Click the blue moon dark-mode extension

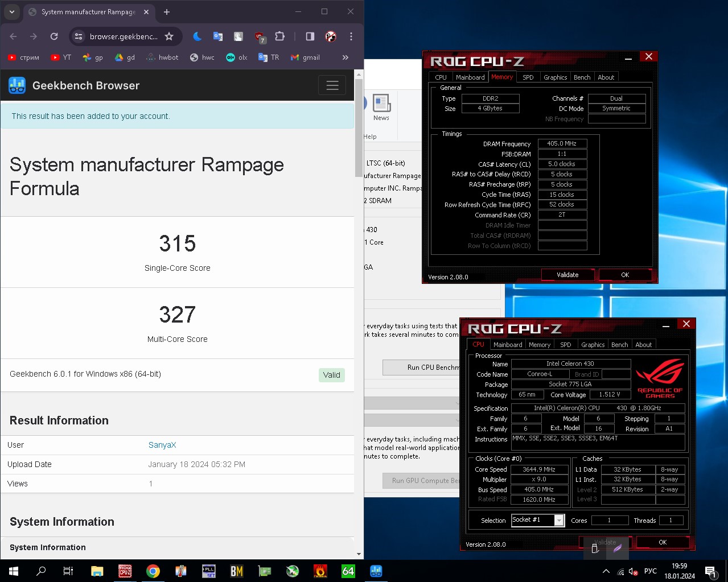click(198, 36)
